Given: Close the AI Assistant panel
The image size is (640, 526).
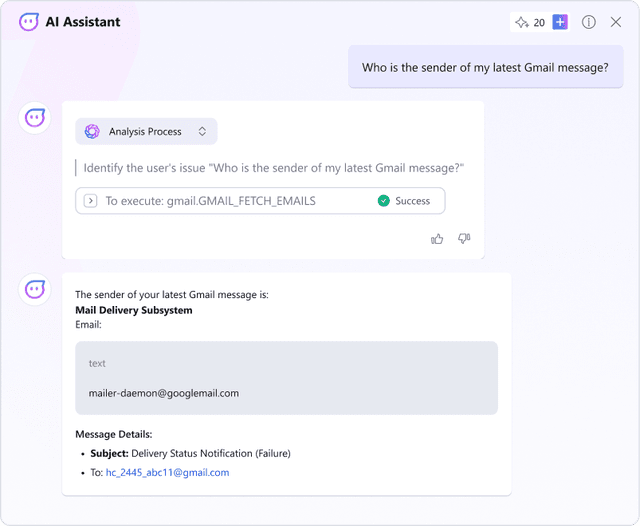Looking at the screenshot, I should 616,22.
